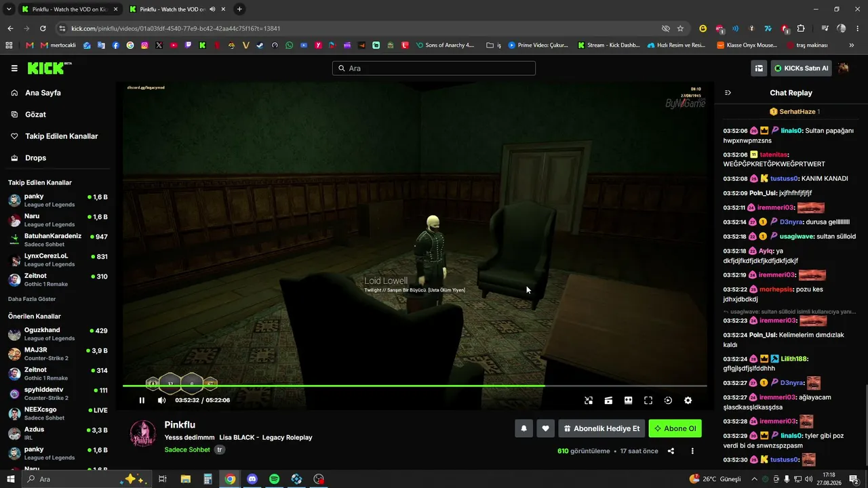Collapse the Chat Replay panel
The image size is (868, 488).
[x=728, y=93]
